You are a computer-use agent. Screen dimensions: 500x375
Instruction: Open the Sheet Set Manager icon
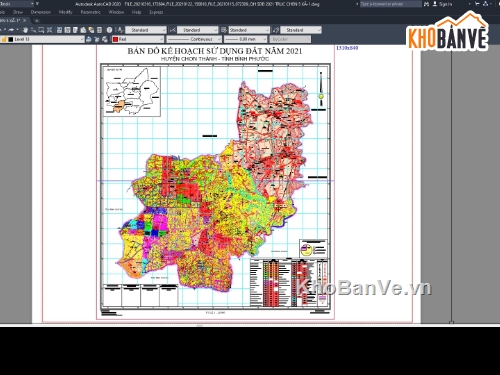pyautogui.click(x=83, y=30)
